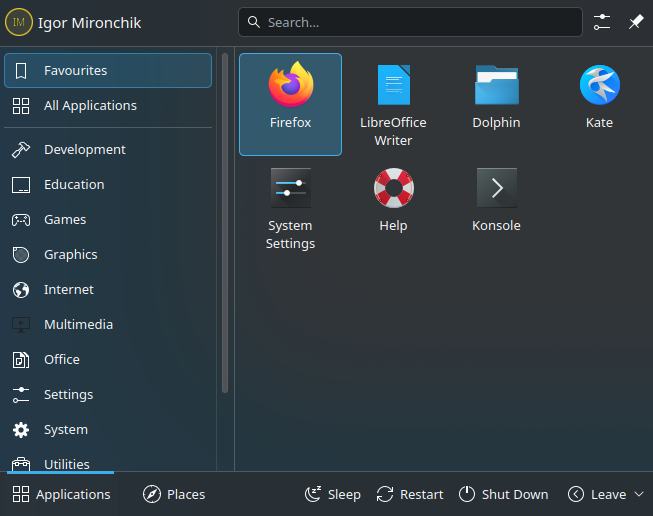Open the Graphics category
Screen dimensions: 653x516
tap(108, 254)
